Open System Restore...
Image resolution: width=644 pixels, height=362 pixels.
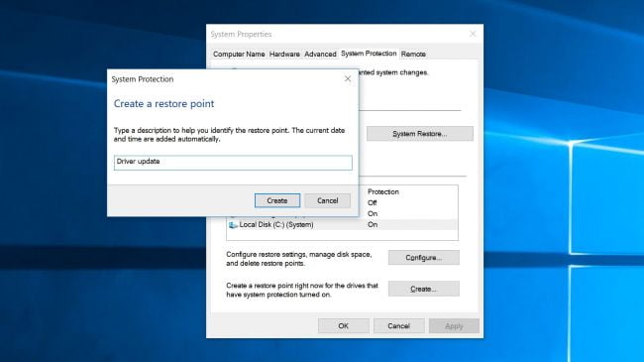pyautogui.click(x=420, y=134)
